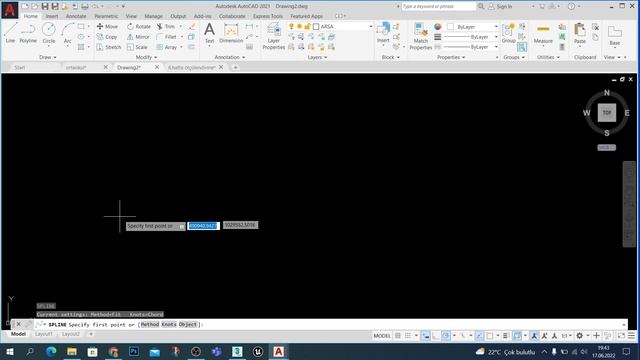Toggle ortho mode in status bar
This screenshot has width=640, height=360.
[436, 336]
